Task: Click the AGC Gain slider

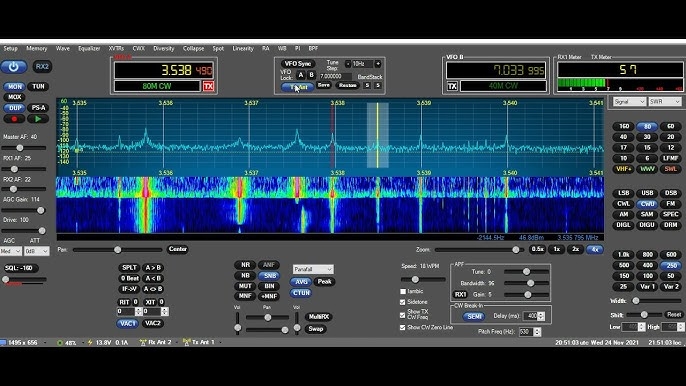Action: pyautogui.click(x=24, y=211)
